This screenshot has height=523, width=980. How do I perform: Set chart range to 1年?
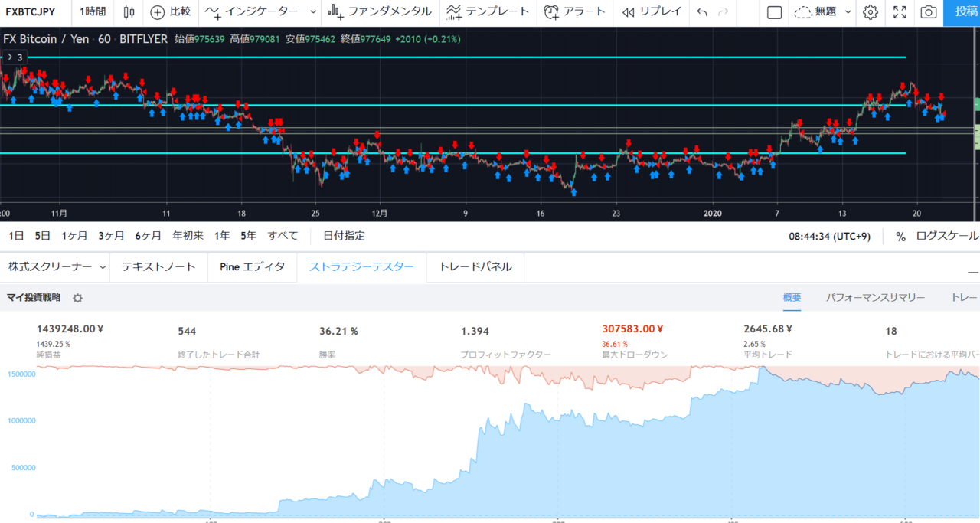(x=222, y=236)
